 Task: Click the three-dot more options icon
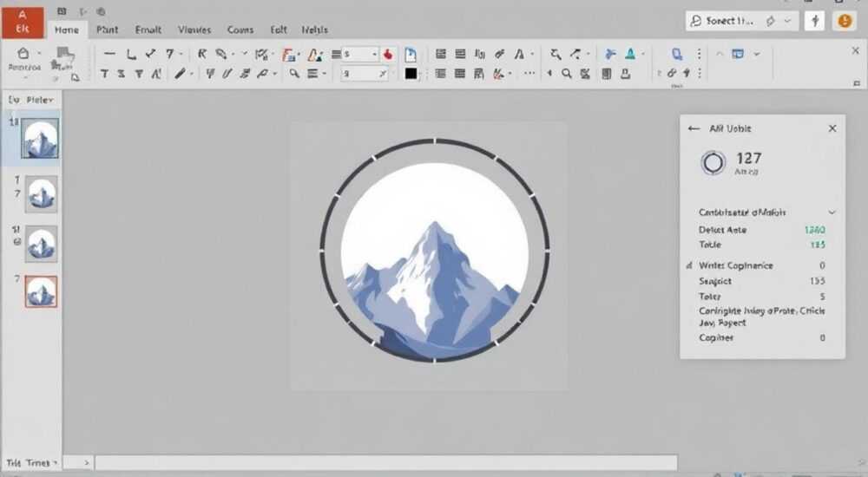529,73
